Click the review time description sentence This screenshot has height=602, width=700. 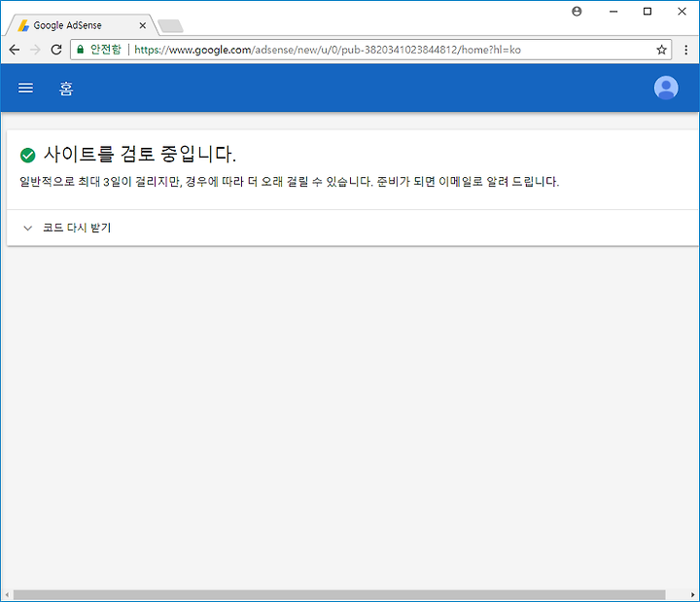point(290,182)
